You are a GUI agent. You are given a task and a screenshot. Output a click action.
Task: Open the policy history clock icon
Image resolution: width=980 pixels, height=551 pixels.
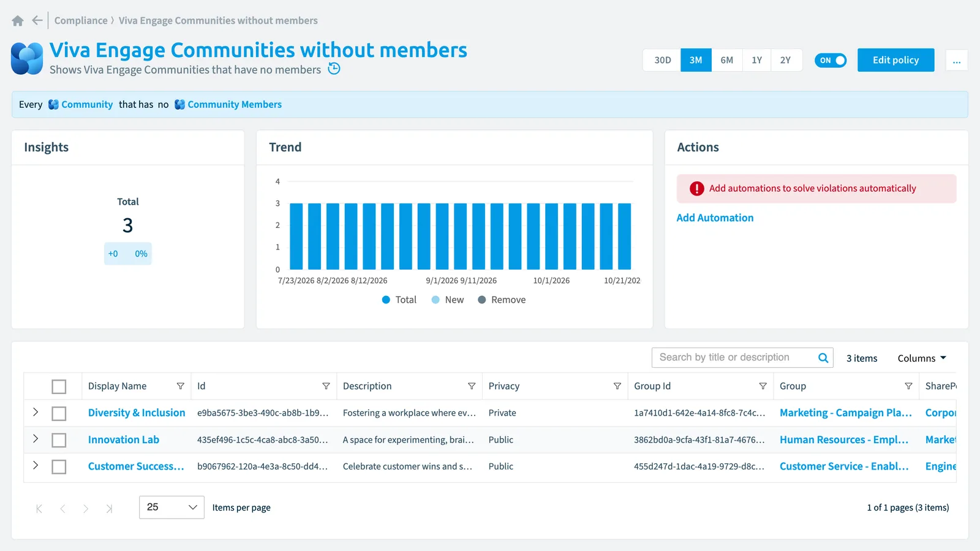pos(334,69)
